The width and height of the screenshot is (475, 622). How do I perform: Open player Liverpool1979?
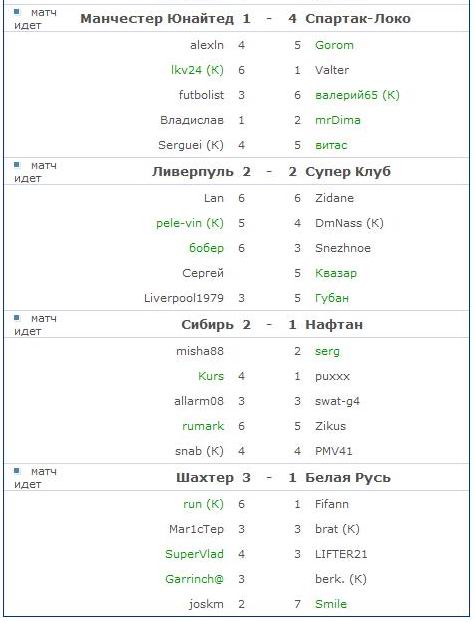[184, 298]
